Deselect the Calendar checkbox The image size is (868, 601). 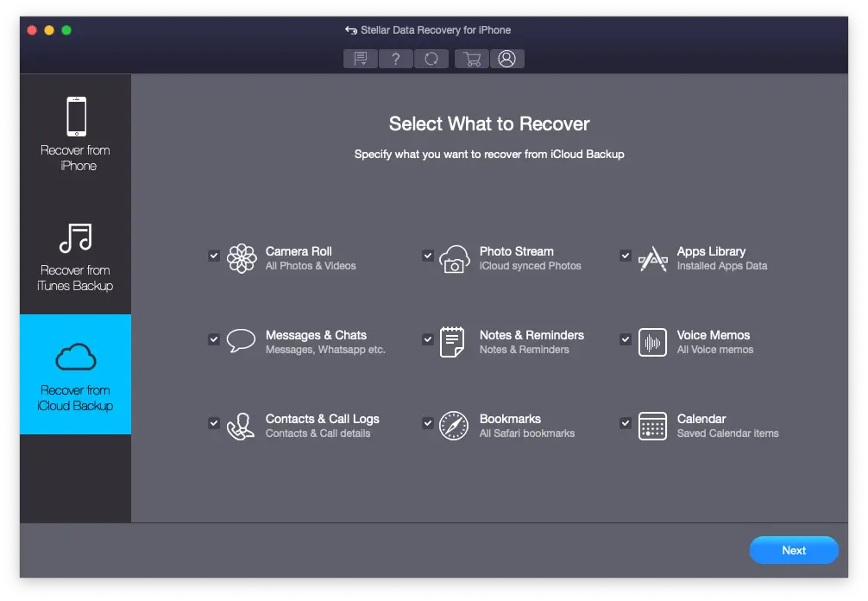point(626,422)
